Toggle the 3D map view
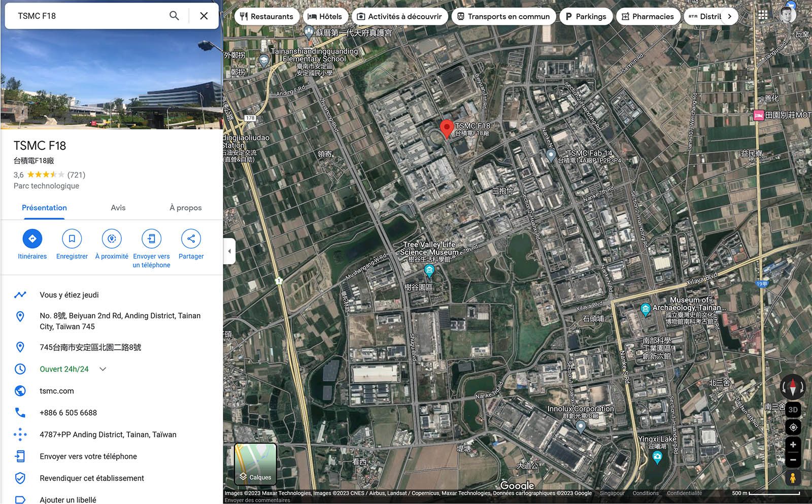The image size is (812, 504). pos(793,410)
